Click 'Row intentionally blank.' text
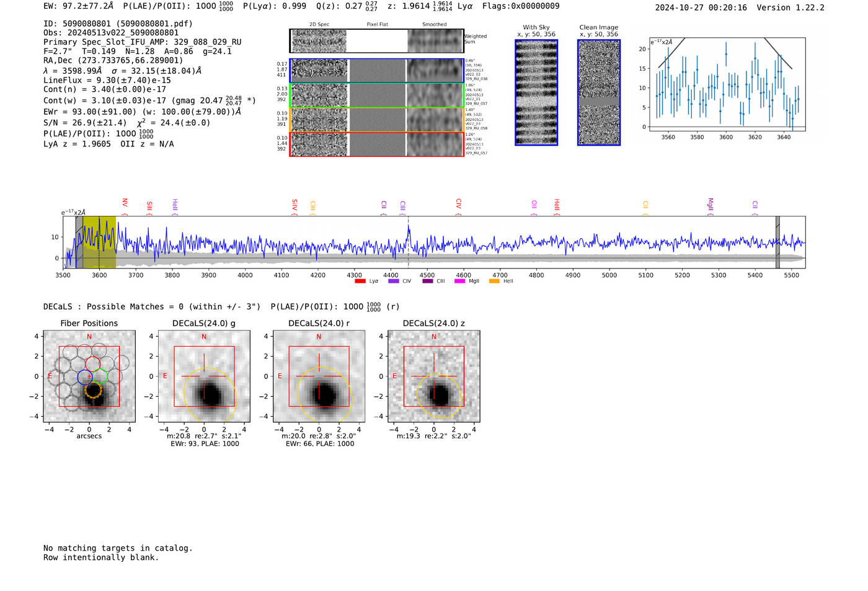 coord(101,558)
